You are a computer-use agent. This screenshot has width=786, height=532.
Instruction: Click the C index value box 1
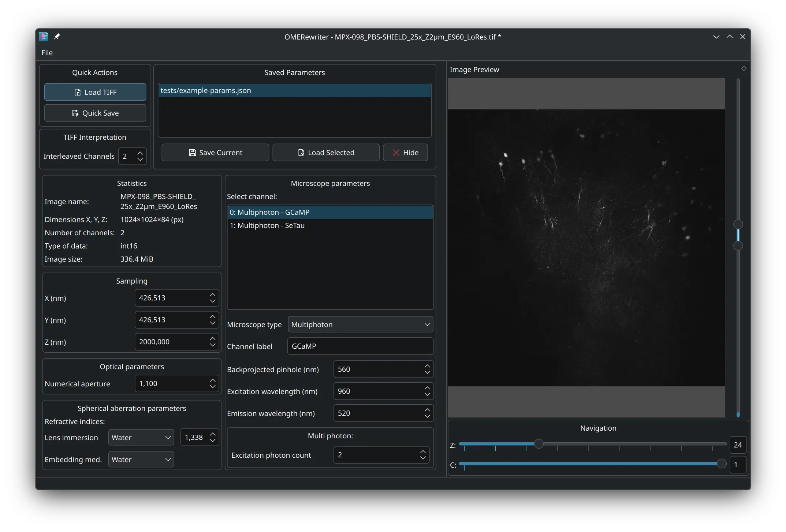738,465
